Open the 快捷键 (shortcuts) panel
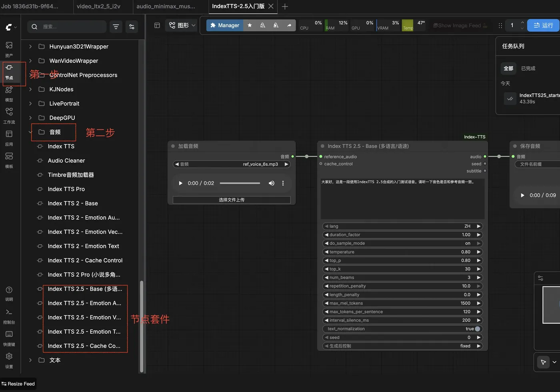 (x=9, y=338)
